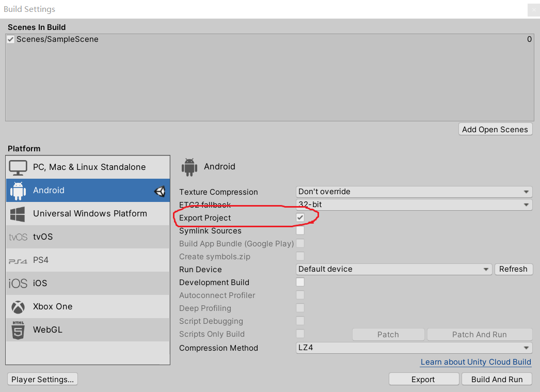Click the tvOS platform icon
Viewport: 540px width, 392px height.
click(x=18, y=237)
